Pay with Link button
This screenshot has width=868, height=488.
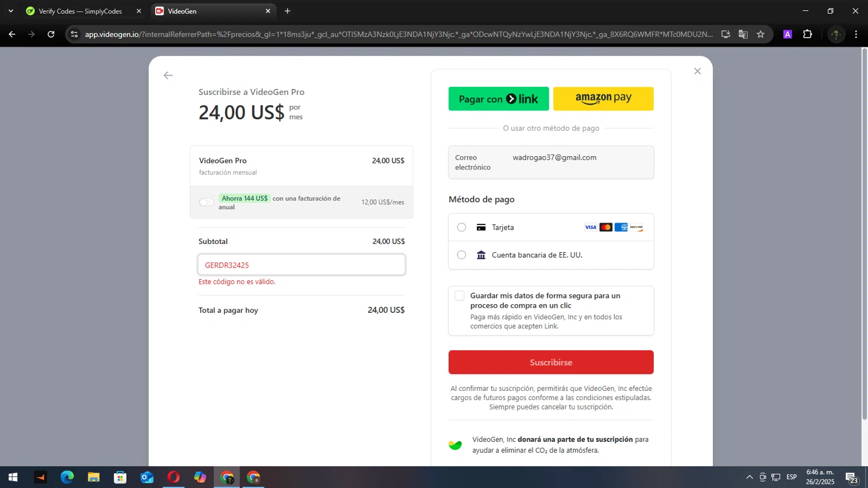[x=498, y=99]
